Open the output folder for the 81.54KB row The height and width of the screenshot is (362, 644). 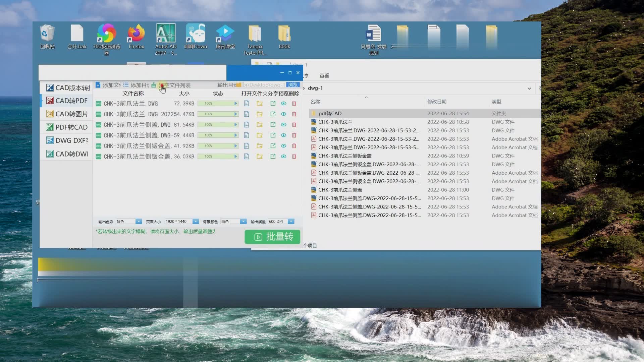(x=260, y=125)
